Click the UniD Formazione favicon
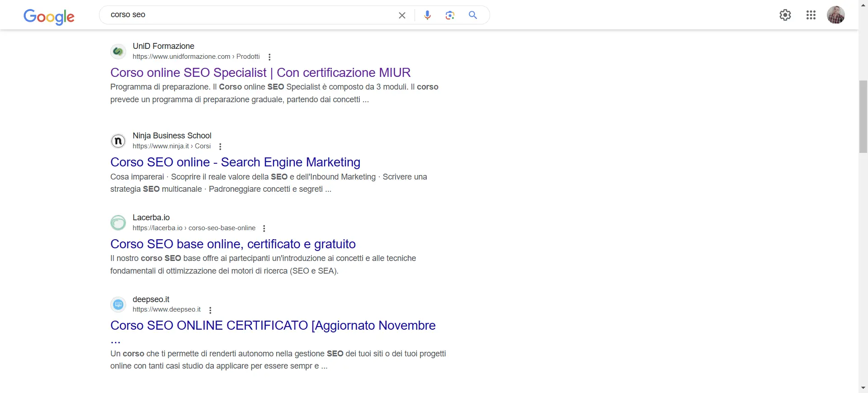 pyautogui.click(x=118, y=51)
